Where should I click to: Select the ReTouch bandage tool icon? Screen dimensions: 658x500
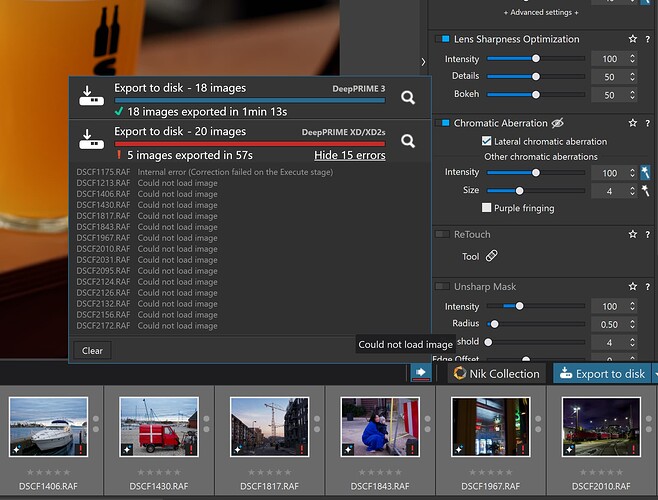[x=491, y=256]
